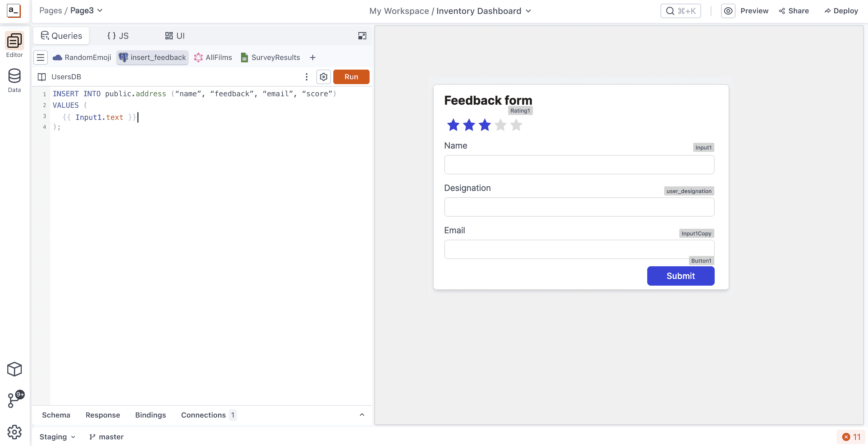The width and height of the screenshot is (868, 446).
Task: Toggle Preview mode eye icon
Action: (728, 11)
